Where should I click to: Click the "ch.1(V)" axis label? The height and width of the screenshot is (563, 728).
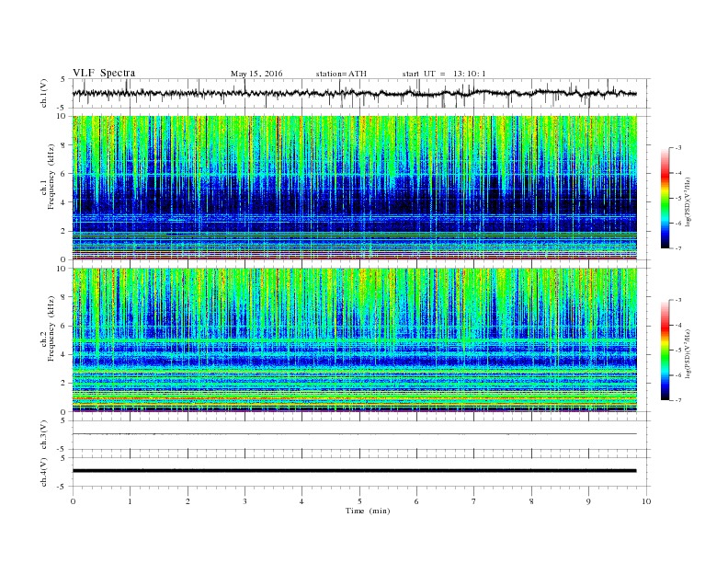(43, 93)
